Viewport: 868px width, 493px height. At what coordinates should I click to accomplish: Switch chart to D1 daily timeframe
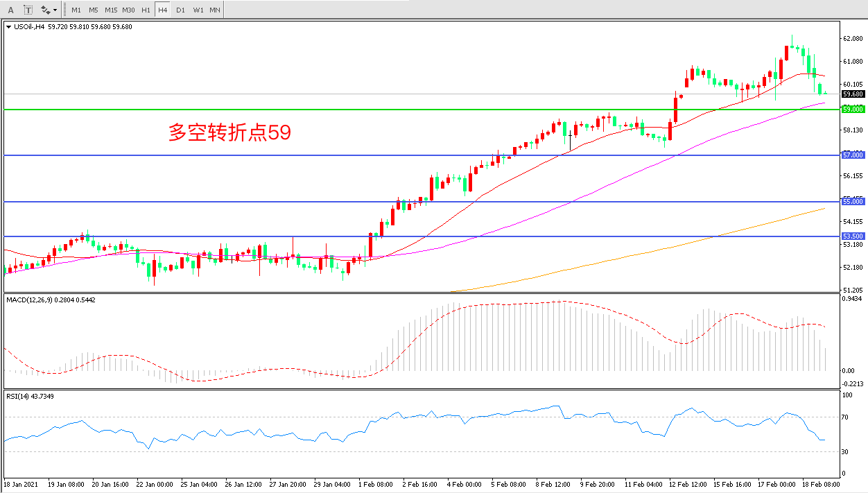[x=180, y=10]
